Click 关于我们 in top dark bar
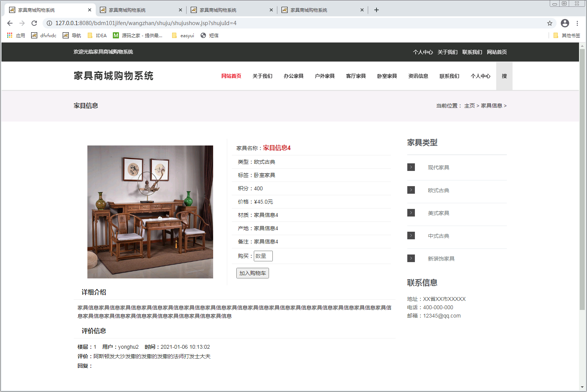The image size is (587, 392). 448,52
